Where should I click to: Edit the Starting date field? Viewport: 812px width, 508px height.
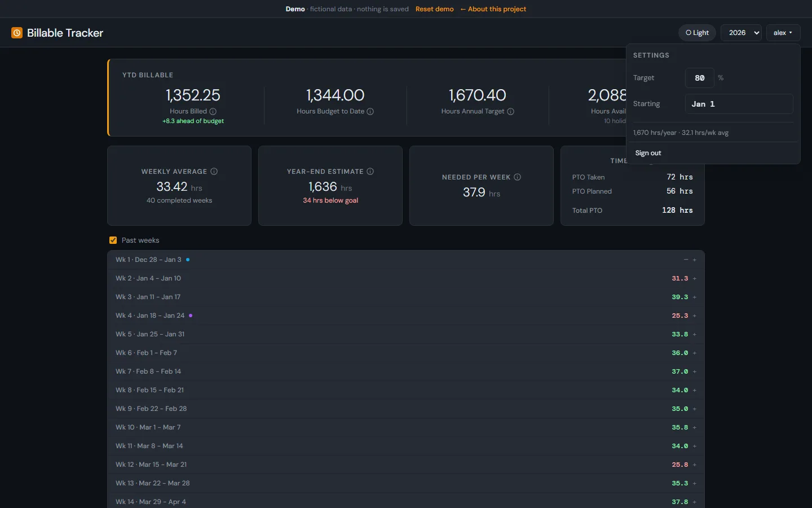pyautogui.click(x=739, y=104)
